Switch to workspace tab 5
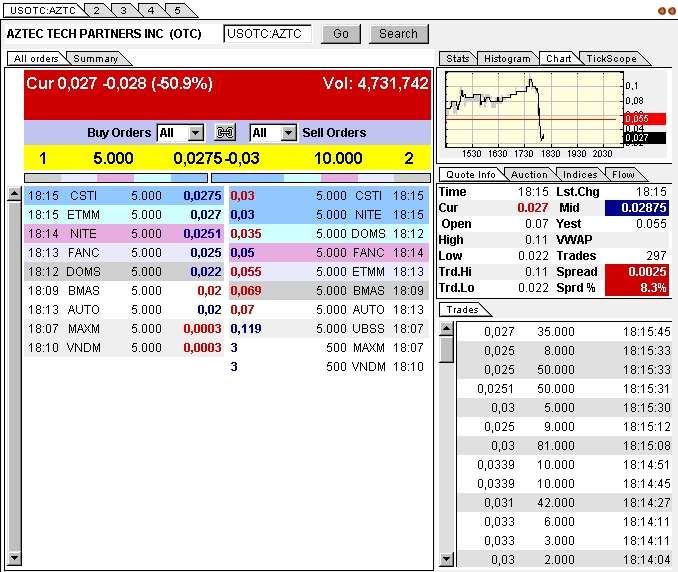Viewport: 678px width, 572px height. (x=178, y=10)
